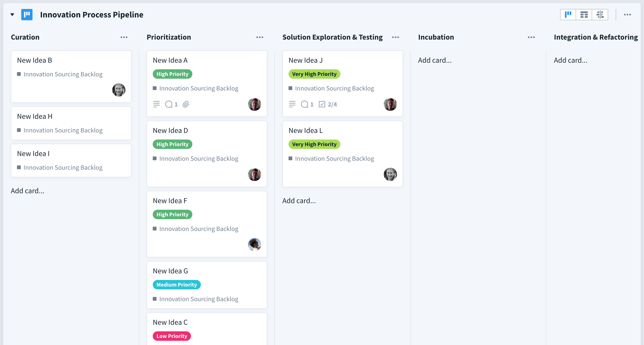Collapse the Innovation Process Pipeline board

(x=12, y=15)
